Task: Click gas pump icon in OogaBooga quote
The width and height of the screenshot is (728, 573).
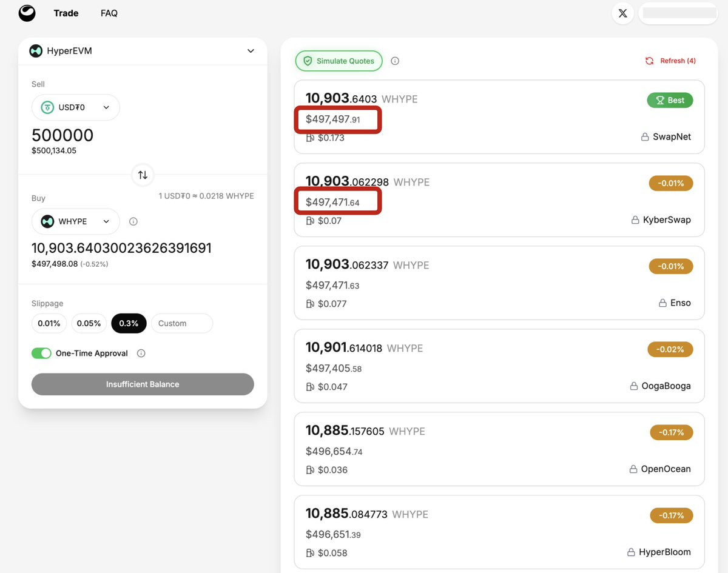Action: coord(310,387)
